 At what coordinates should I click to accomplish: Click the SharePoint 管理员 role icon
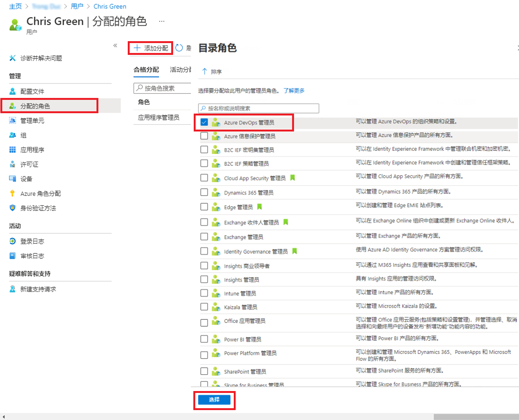tap(216, 371)
